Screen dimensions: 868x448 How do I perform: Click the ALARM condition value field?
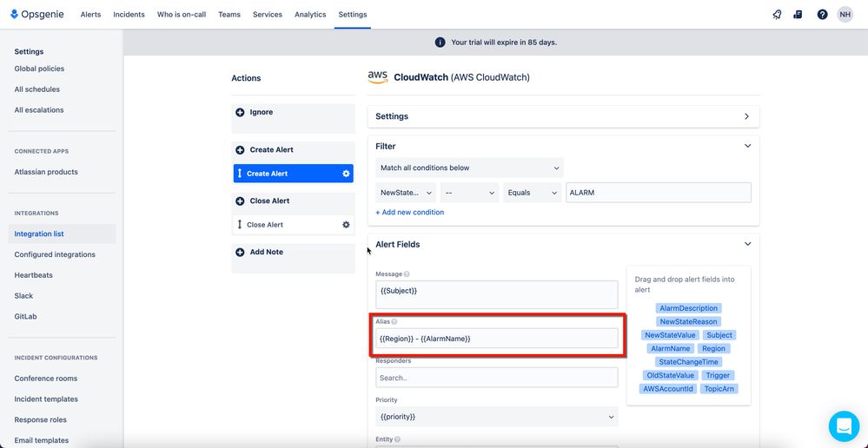coord(659,193)
